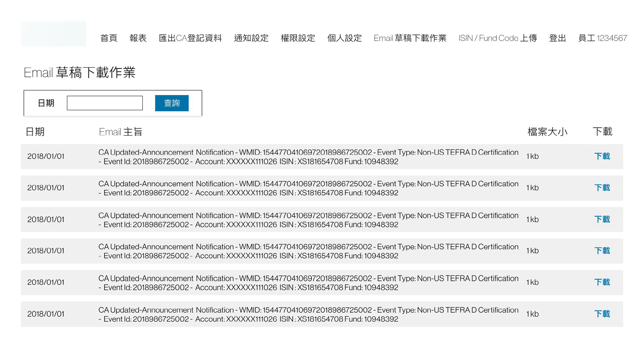Click 登出 to log out

click(557, 38)
